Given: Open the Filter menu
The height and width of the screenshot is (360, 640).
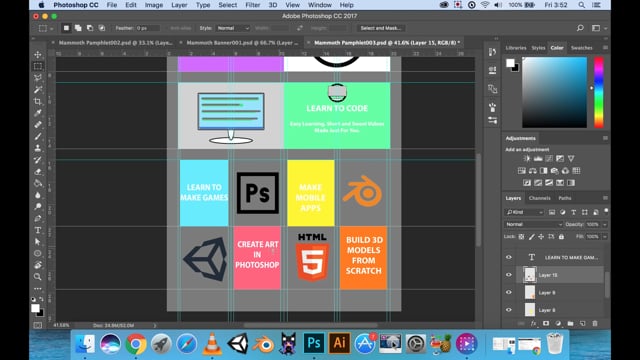Looking at the screenshot, I should 252,5.
